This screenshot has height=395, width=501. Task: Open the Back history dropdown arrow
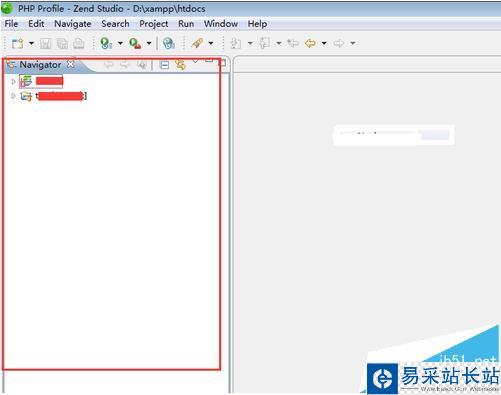point(324,43)
